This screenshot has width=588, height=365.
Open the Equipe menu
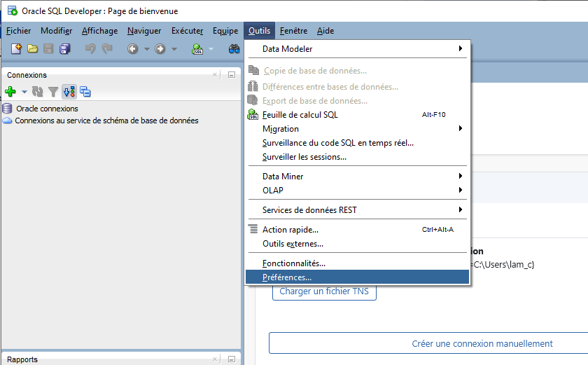225,31
